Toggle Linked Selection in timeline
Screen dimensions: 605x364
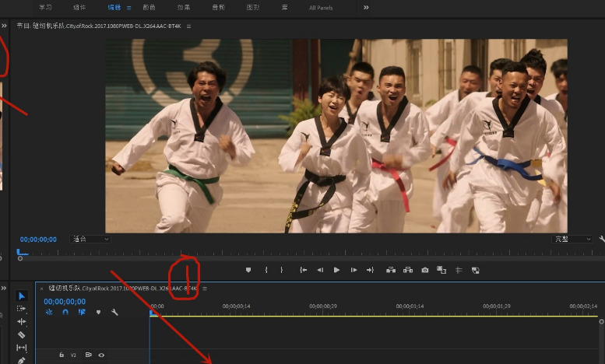tap(82, 312)
